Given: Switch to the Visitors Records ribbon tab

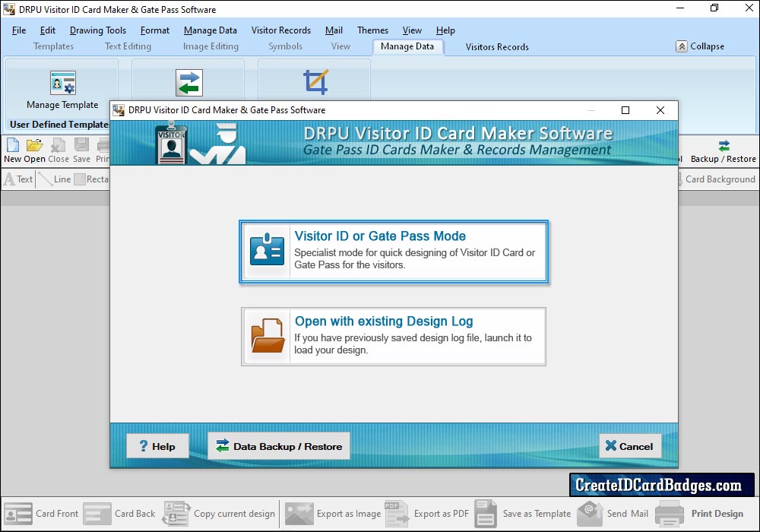Looking at the screenshot, I should point(497,47).
